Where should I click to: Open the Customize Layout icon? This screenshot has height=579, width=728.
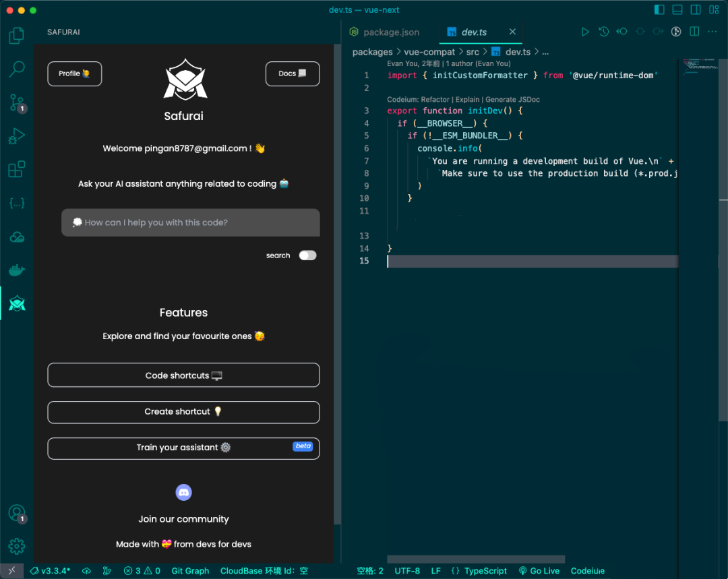(x=714, y=9)
